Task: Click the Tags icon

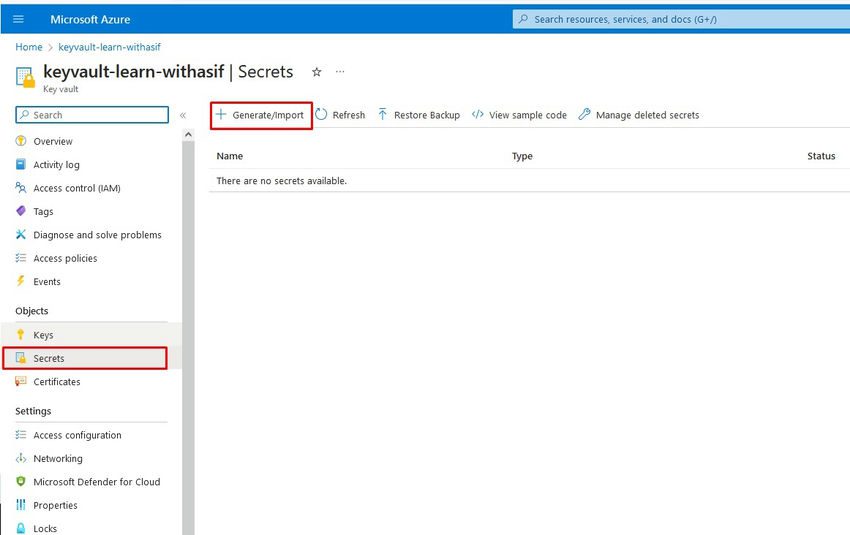Action: pyautogui.click(x=21, y=211)
